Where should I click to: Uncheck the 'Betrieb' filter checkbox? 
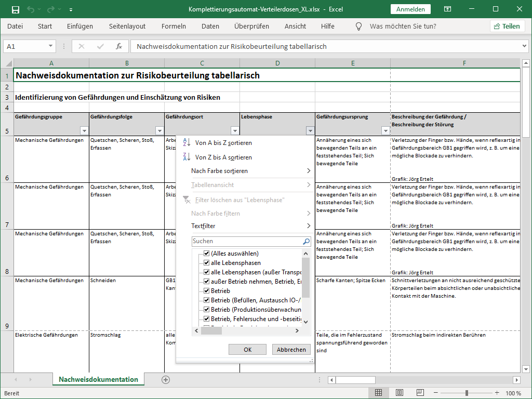pos(206,291)
